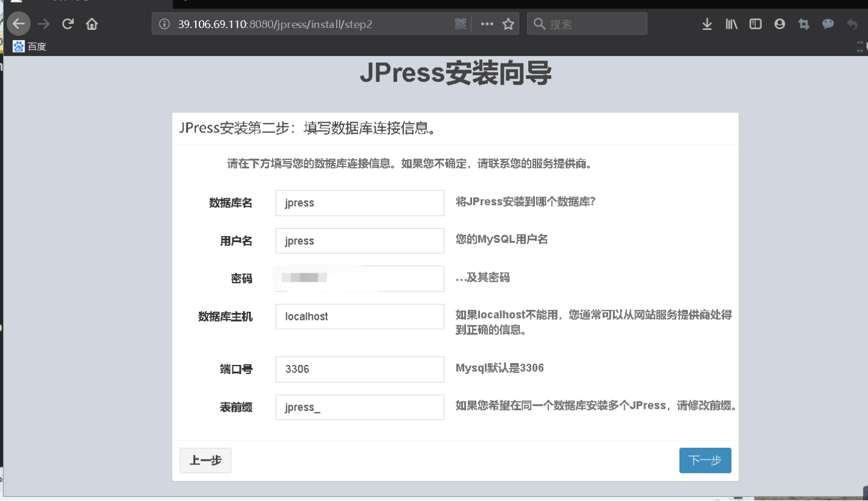Click the 密码 label

click(x=242, y=278)
